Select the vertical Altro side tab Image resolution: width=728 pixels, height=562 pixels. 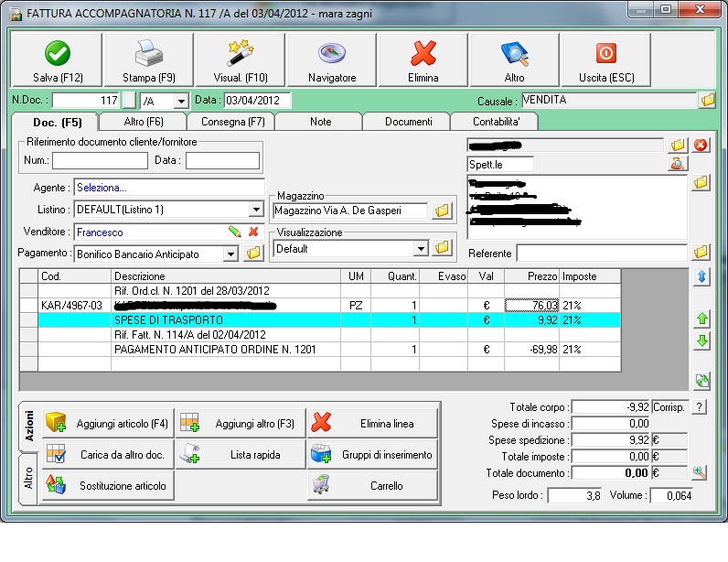(x=28, y=479)
